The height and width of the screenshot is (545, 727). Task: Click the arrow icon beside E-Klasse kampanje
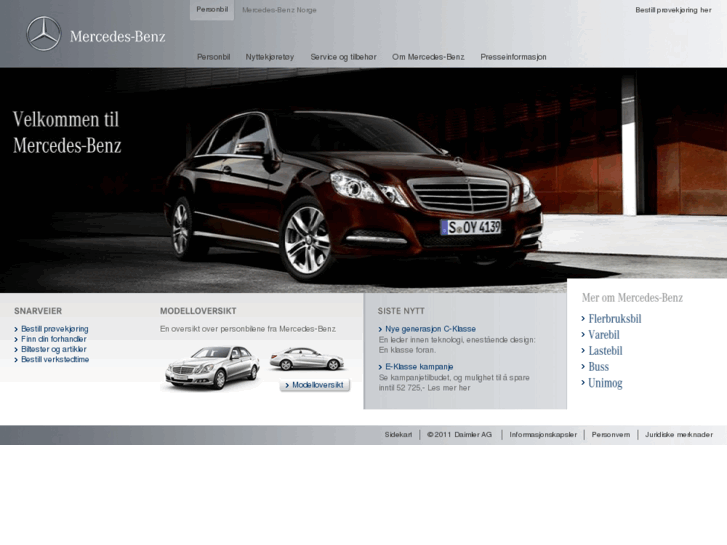click(381, 367)
